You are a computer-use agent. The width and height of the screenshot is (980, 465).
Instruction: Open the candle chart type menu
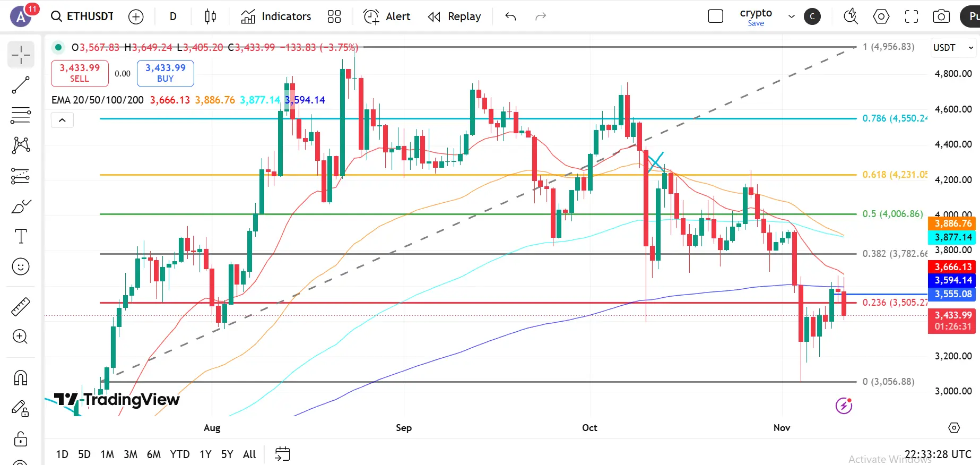coord(210,17)
